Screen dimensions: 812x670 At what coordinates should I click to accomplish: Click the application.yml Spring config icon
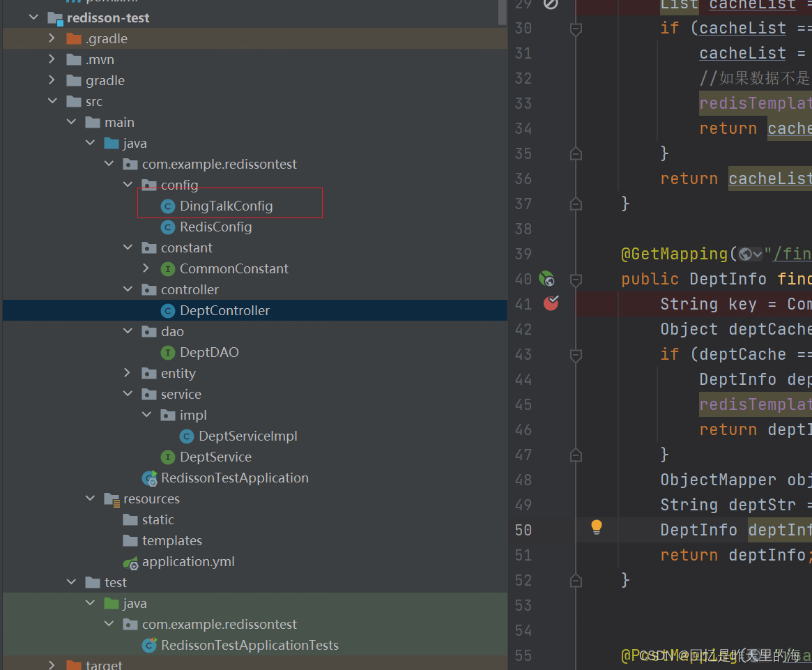pos(130,562)
